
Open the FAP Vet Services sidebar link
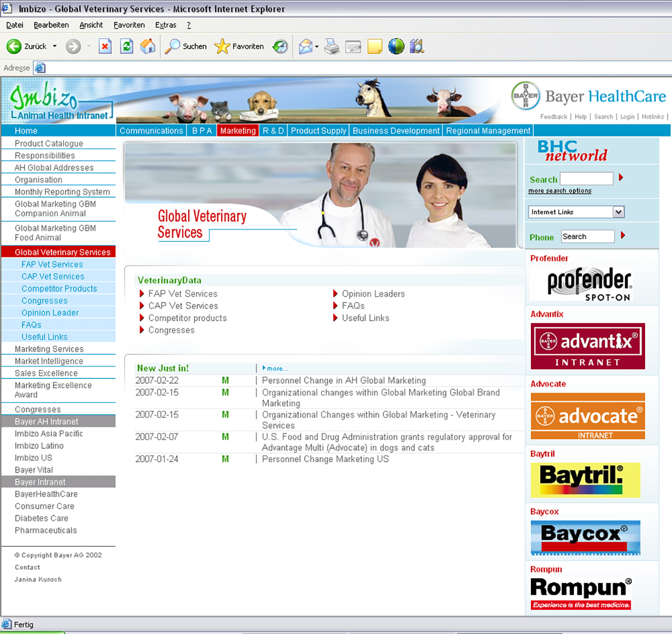[52, 264]
